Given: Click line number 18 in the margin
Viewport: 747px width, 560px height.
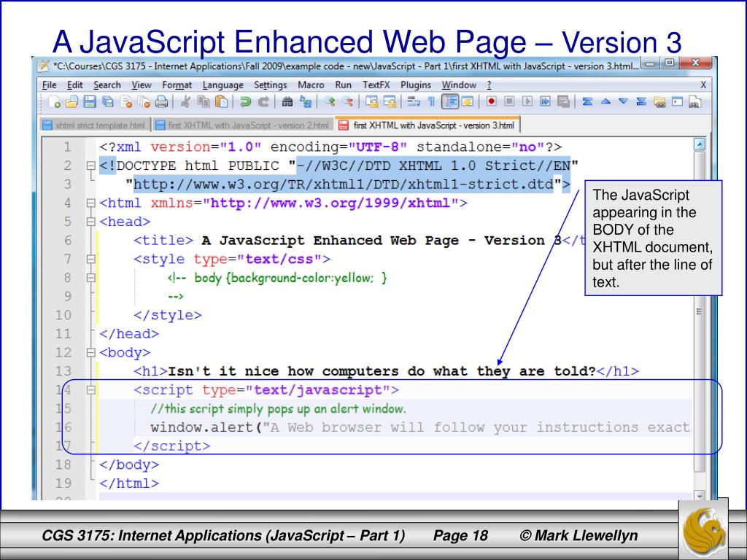Looking at the screenshot, I should click(63, 464).
